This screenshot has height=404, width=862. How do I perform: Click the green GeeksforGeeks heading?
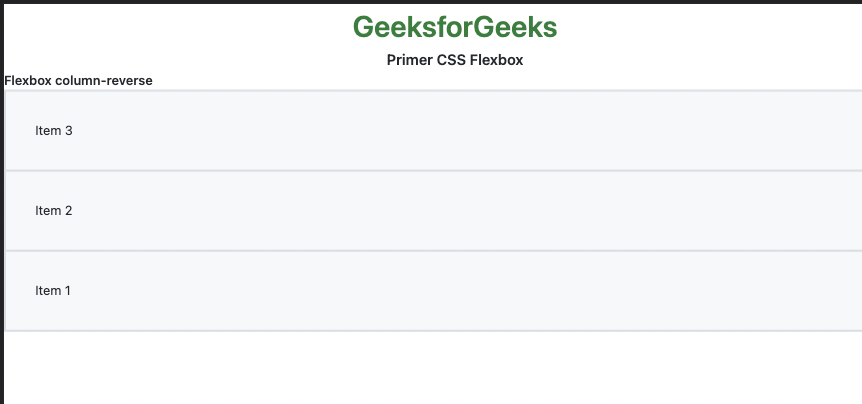455,27
